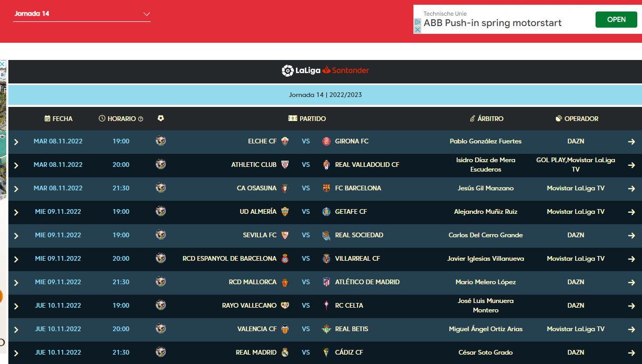
Task: Click the match ball icon in the Sevilla FC row
Action: 161,235
